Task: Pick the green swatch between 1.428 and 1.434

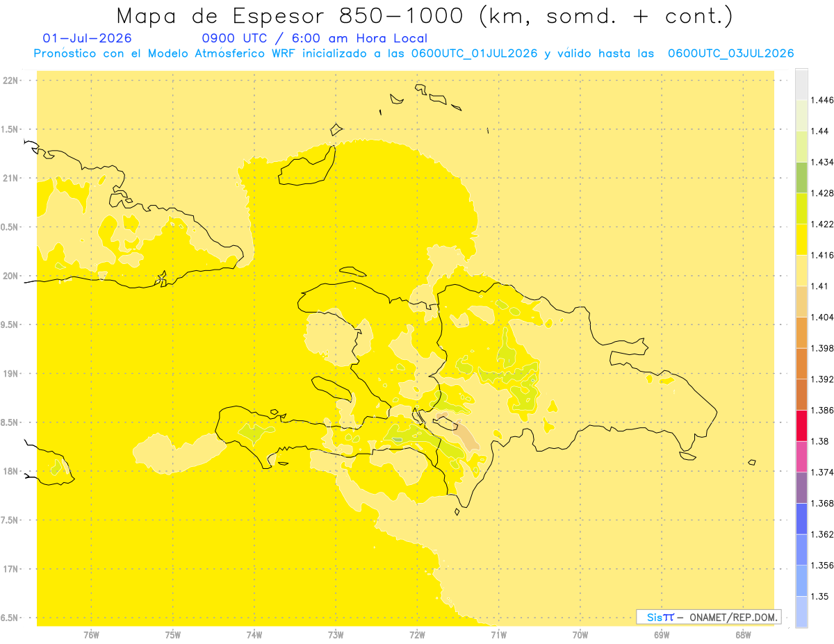Action: click(x=801, y=177)
